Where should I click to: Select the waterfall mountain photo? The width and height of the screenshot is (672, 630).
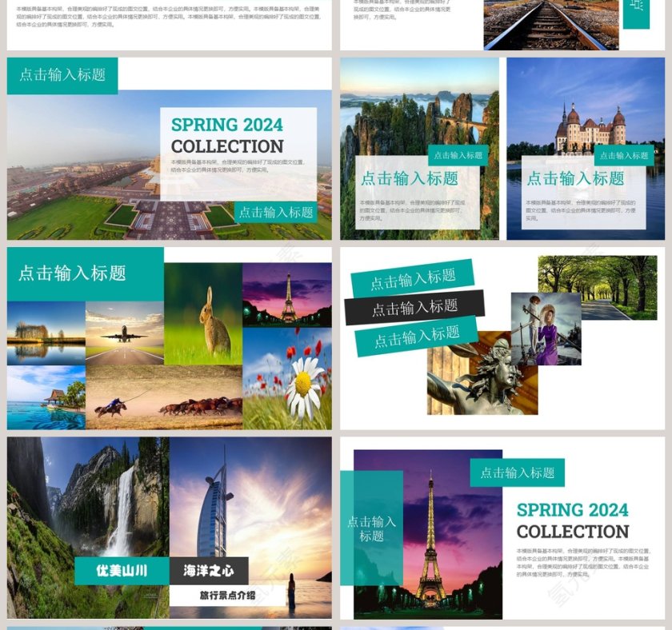coord(88,496)
